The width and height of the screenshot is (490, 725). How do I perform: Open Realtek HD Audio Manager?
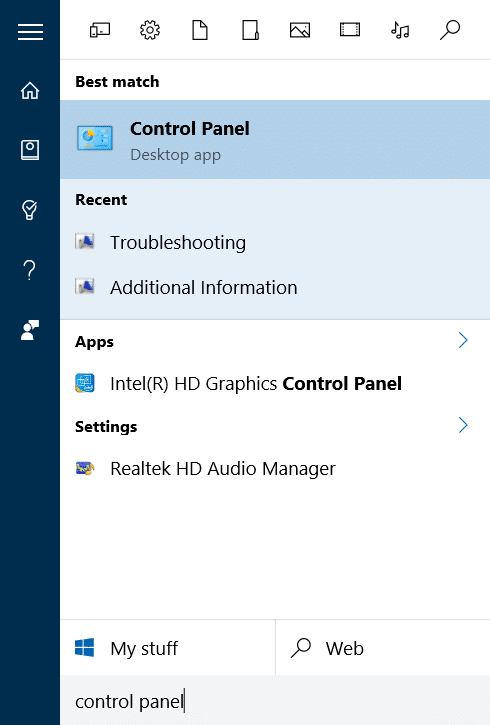[275, 468]
